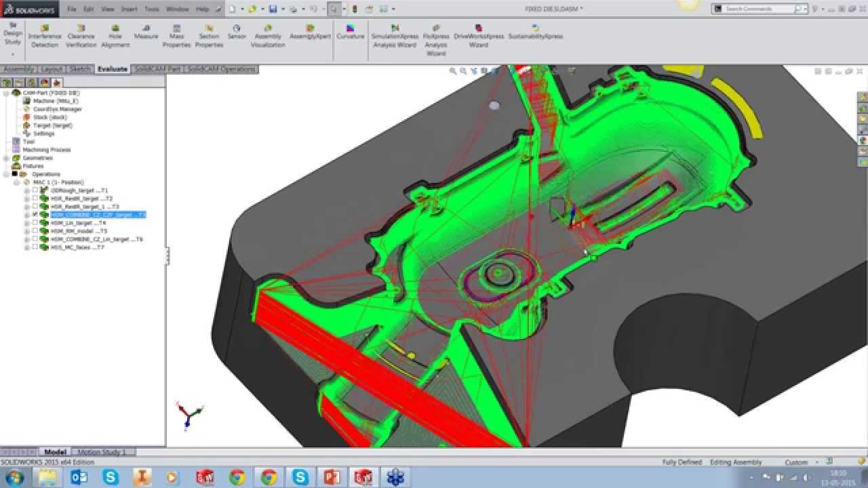Collapse the Operations tree node

(6, 174)
